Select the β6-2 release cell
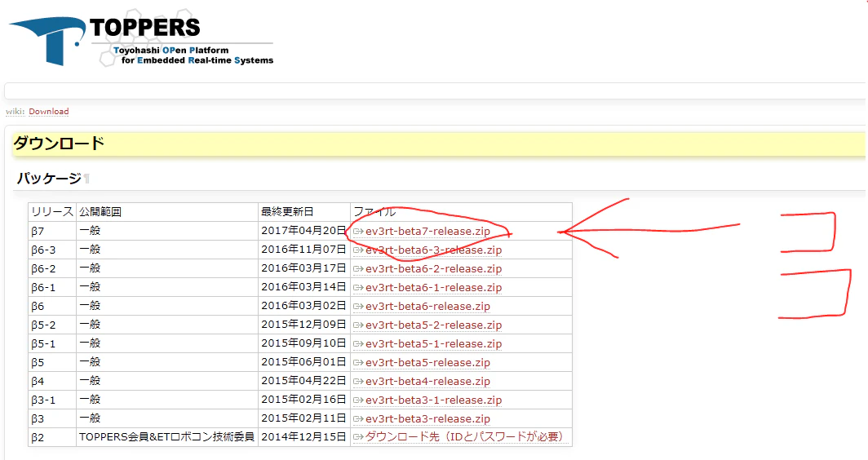The width and height of the screenshot is (868, 460). coord(52,268)
